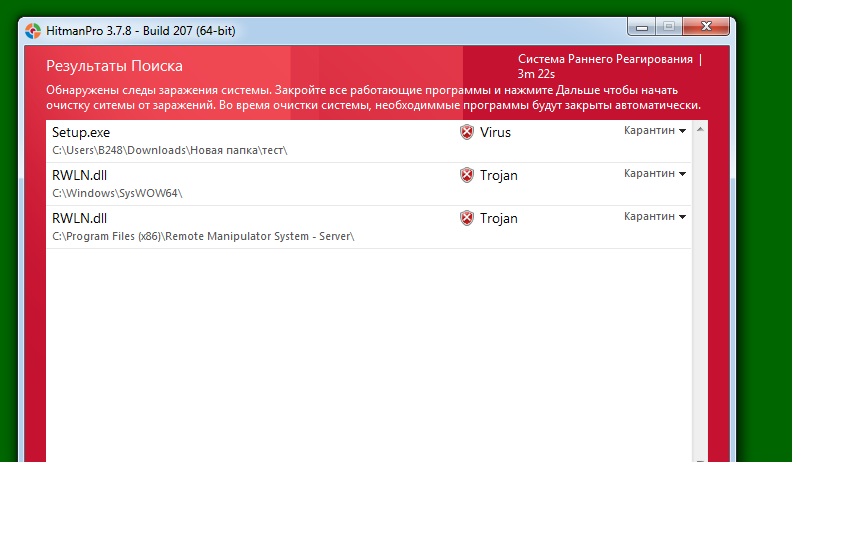Screen dimensions: 864x540
Task: Select the RWLN.dll name above the Remote Manipulator System path
Action: tap(79, 218)
